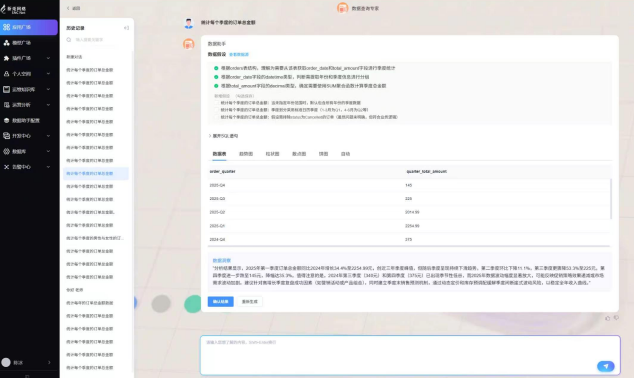Check the second additional assumption checkbox
The width and height of the screenshot is (634, 378).
tap(216, 110)
